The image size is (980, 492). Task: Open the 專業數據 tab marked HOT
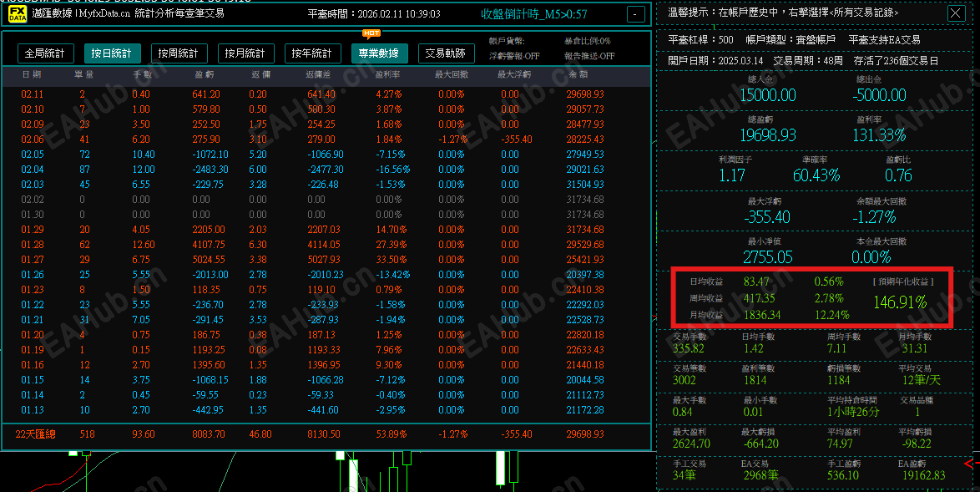[379, 53]
